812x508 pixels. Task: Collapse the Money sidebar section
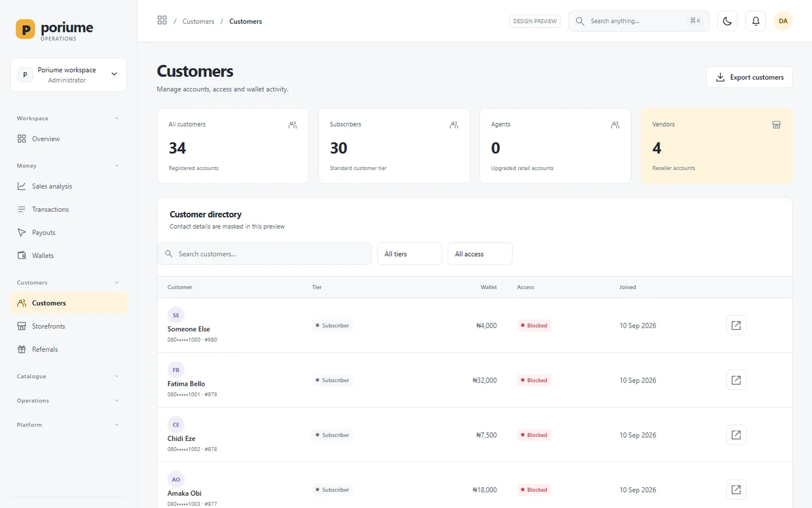coord(69,166)
